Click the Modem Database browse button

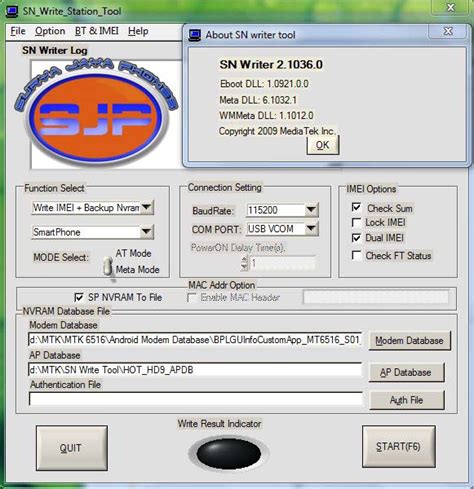pos(410,341)
